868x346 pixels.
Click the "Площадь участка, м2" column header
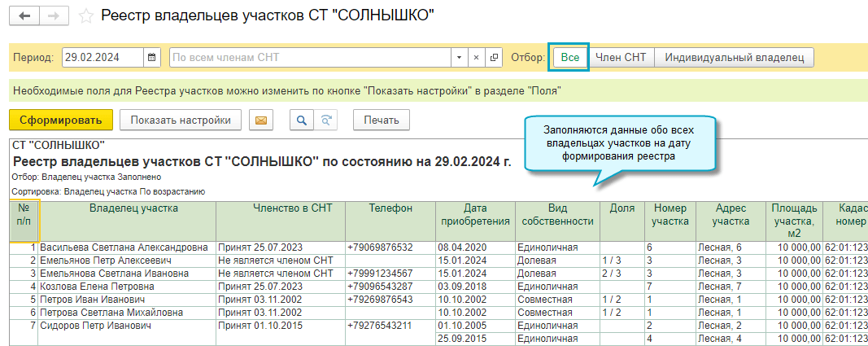tap(794, 221)
